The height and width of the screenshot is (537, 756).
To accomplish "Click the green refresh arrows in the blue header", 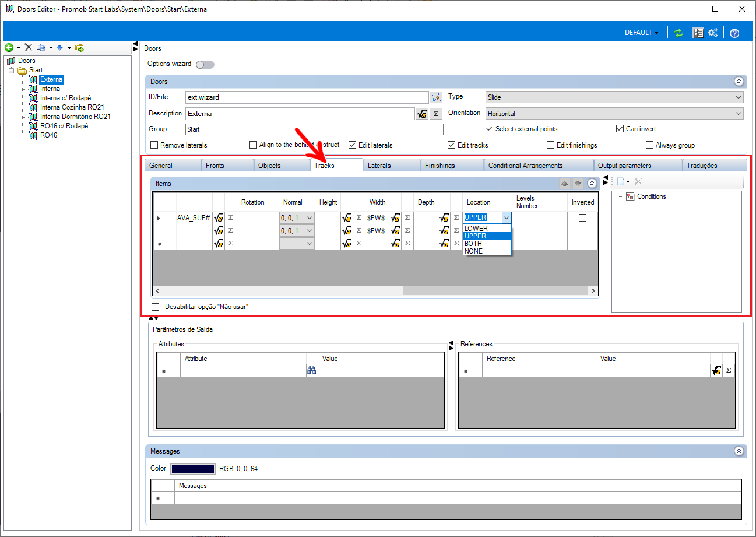I will point(678,33).
